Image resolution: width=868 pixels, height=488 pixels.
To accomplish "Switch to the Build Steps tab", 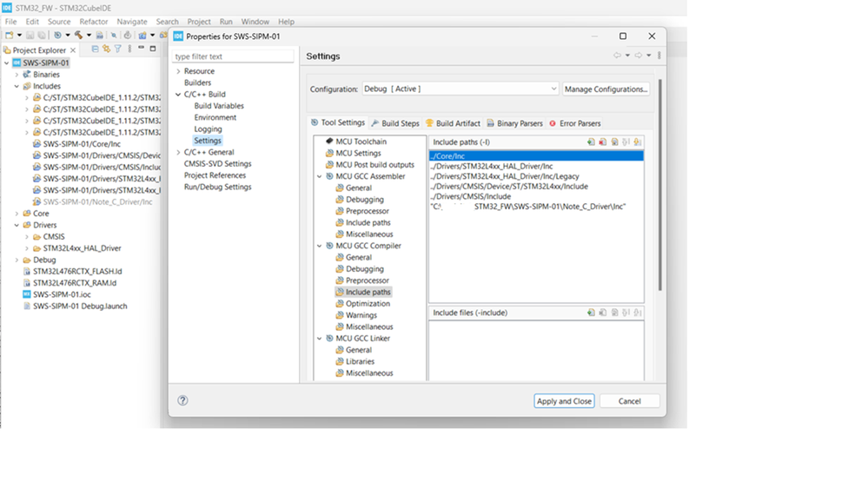I will click(x=395, y=123).
